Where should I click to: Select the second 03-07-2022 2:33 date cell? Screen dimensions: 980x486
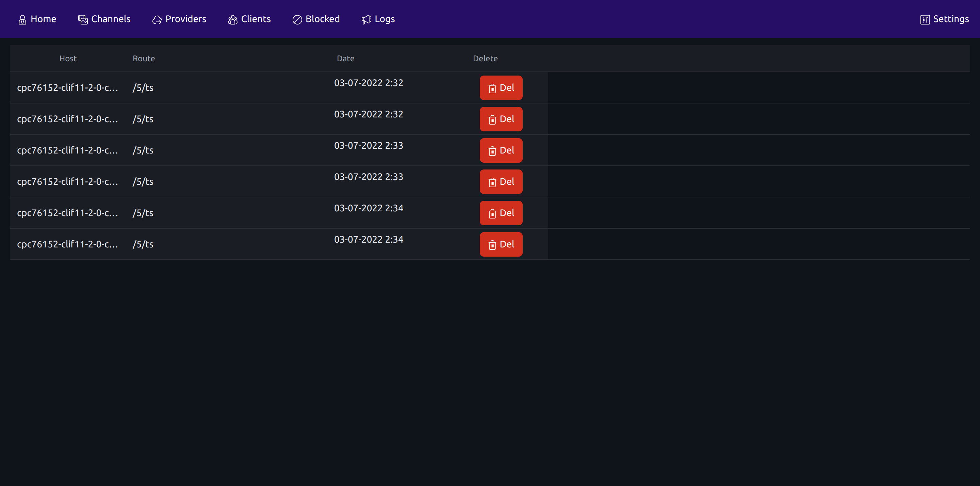click(369, 177)
